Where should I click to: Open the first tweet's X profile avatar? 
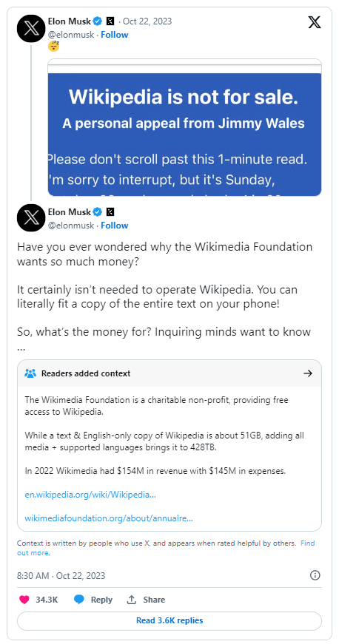click(31, 28)
